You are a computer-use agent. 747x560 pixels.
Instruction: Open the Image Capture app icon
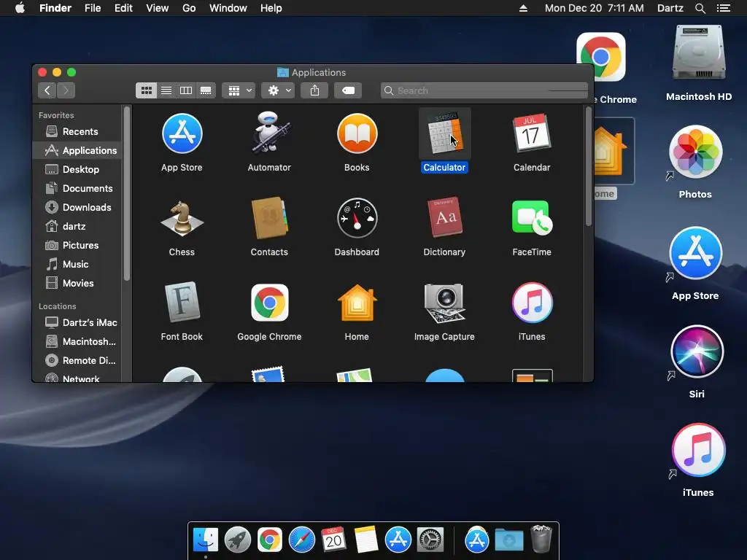point(444,303)
